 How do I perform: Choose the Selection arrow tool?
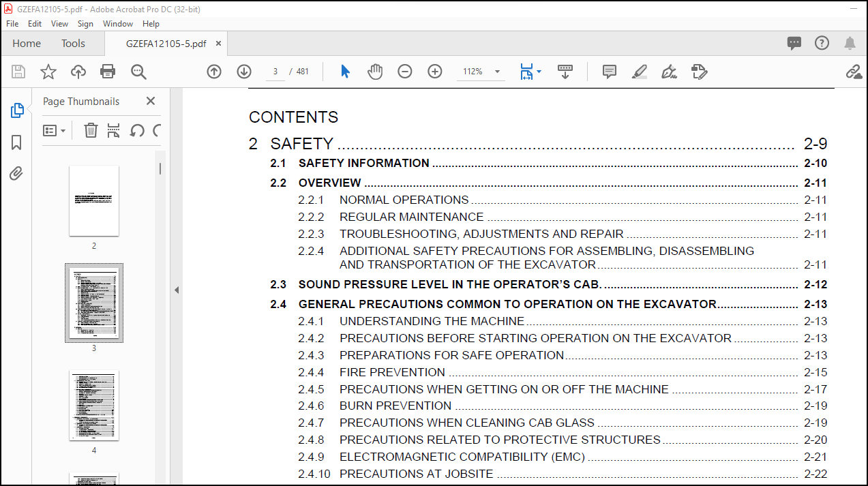pos(345,72)
